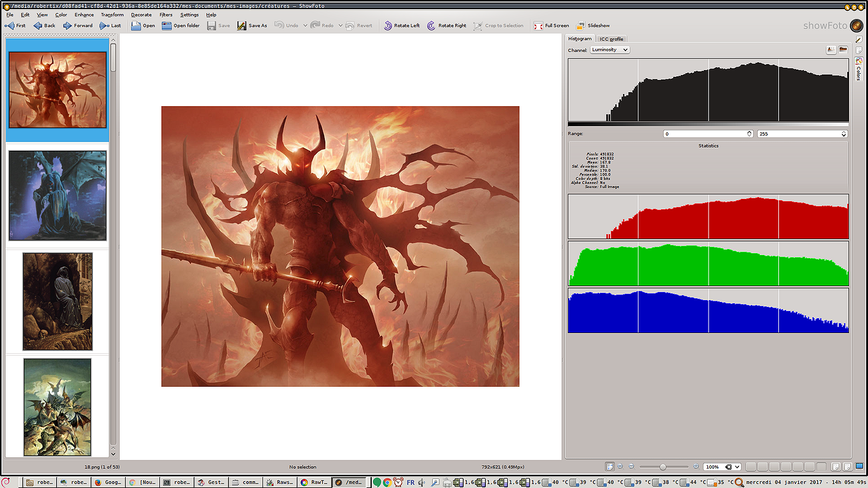Select the blue winged figure thumbnail
The height and width of the screenshot is (488, 868).
pos(57,196)
